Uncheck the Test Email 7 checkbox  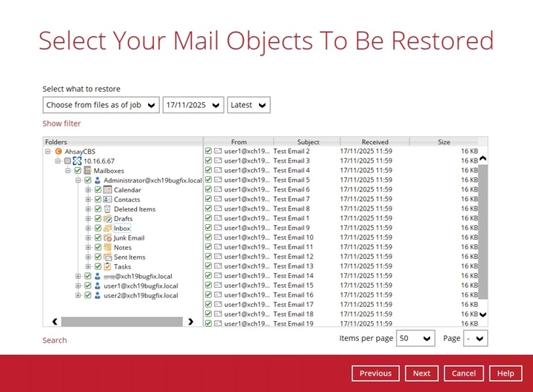pyautogui.click(x=208, y=199)
